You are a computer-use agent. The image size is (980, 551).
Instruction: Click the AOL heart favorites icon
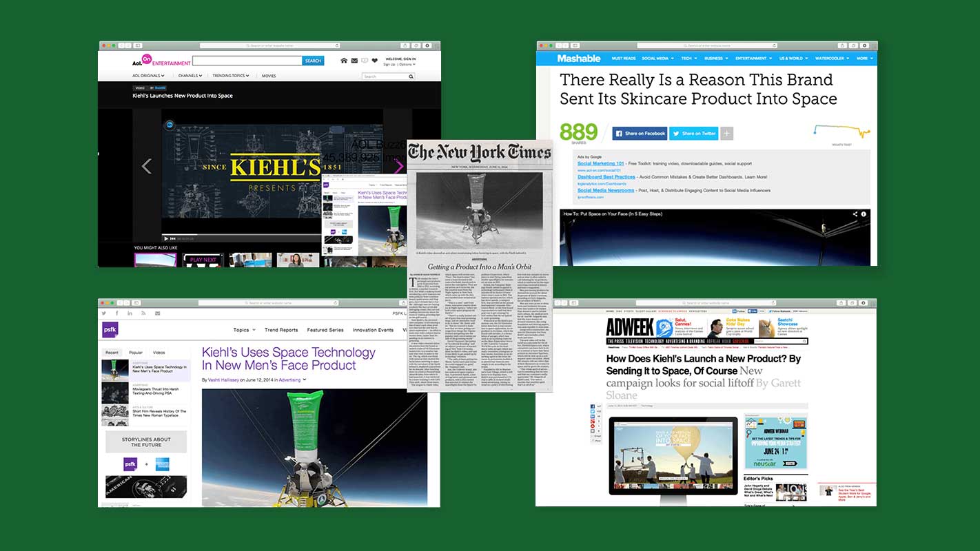[375, 61]
